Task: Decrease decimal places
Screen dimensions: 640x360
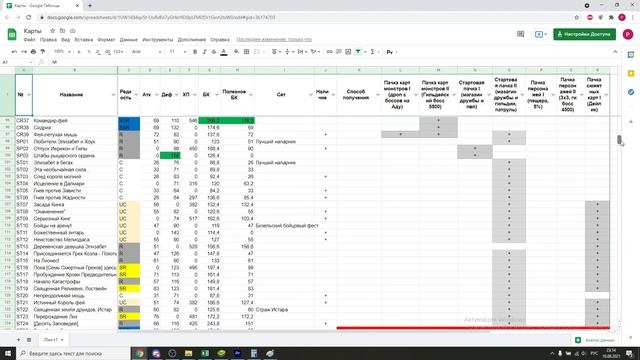Action: 98,52
